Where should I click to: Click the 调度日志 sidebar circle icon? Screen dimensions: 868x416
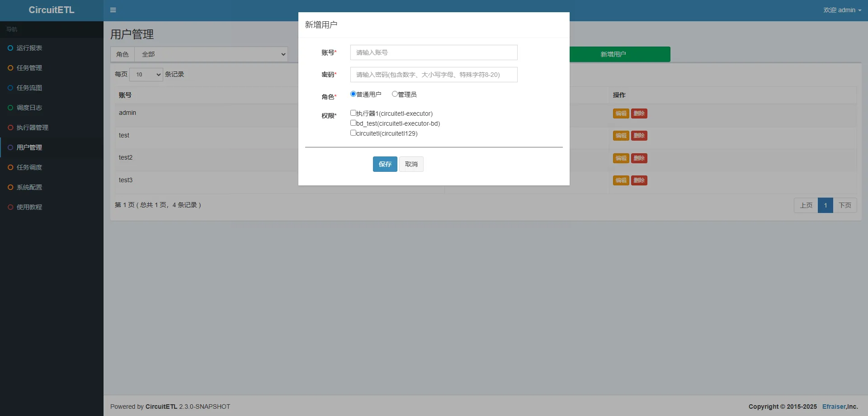[x=10, y=108]
